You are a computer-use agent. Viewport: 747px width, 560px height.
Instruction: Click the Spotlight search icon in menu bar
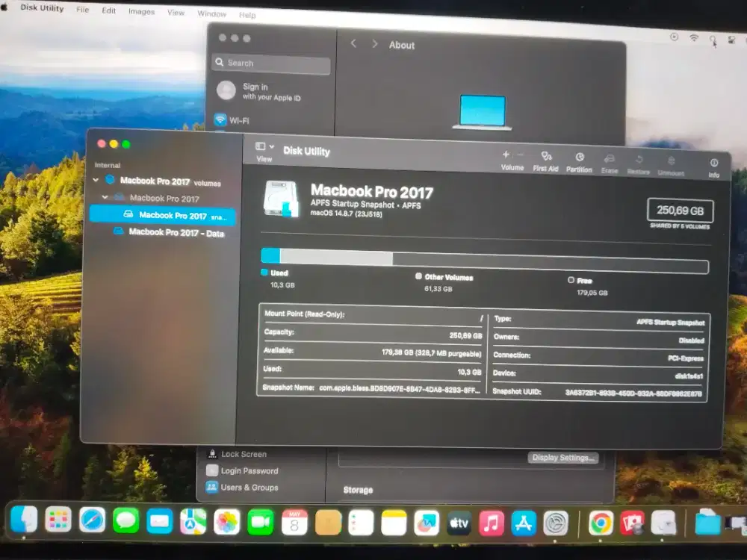click(x=713, y=40)
